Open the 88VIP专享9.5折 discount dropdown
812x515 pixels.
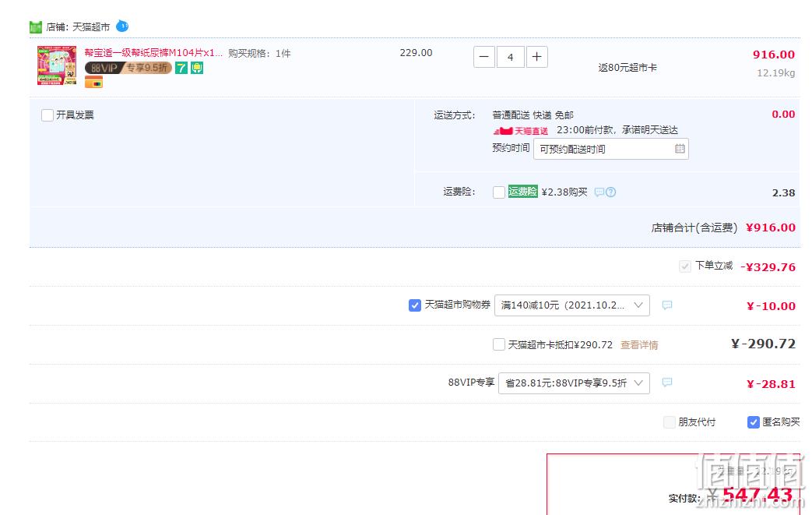[x=574, y=383]
